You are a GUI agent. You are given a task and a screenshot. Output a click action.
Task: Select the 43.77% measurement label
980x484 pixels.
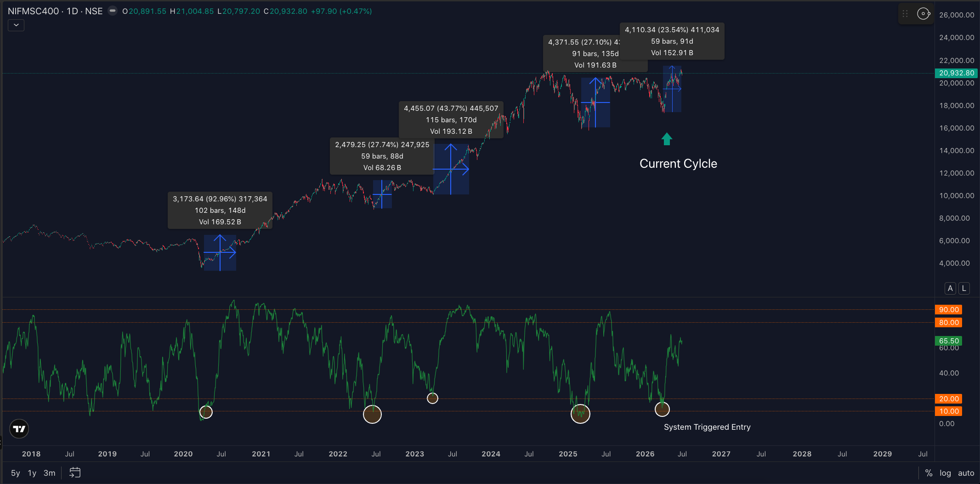451,120
